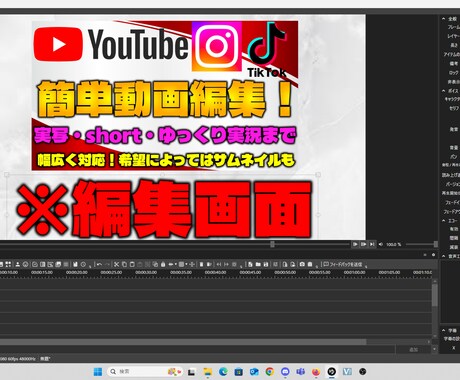Click timeline ruler at 00:00:45.00

point(250,272)
